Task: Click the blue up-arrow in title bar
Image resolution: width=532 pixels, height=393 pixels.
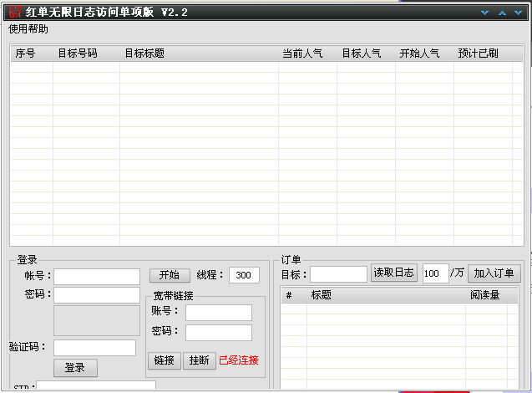Action: point(502,13)
